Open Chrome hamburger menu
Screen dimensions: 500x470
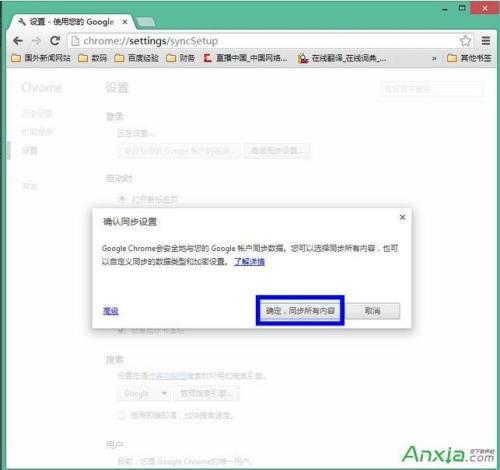click(486, 41)
